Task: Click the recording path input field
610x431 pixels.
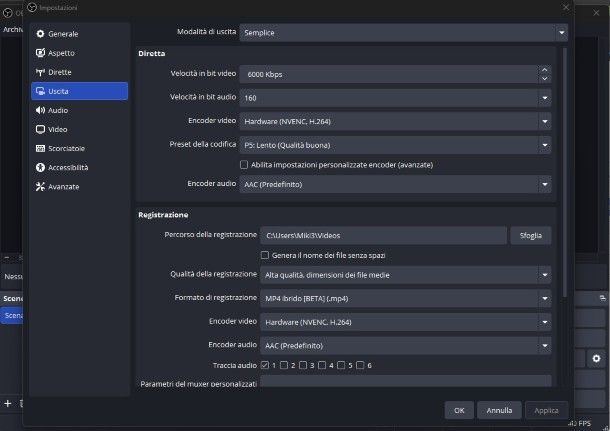Action: (x=382, y=235)
